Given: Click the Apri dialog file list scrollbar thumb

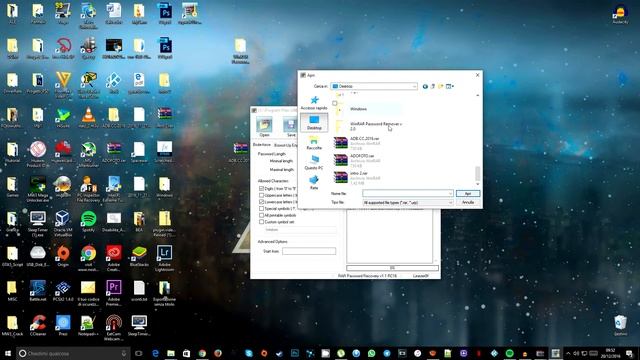Looking at the screenshot, I should tap(477, 173).
